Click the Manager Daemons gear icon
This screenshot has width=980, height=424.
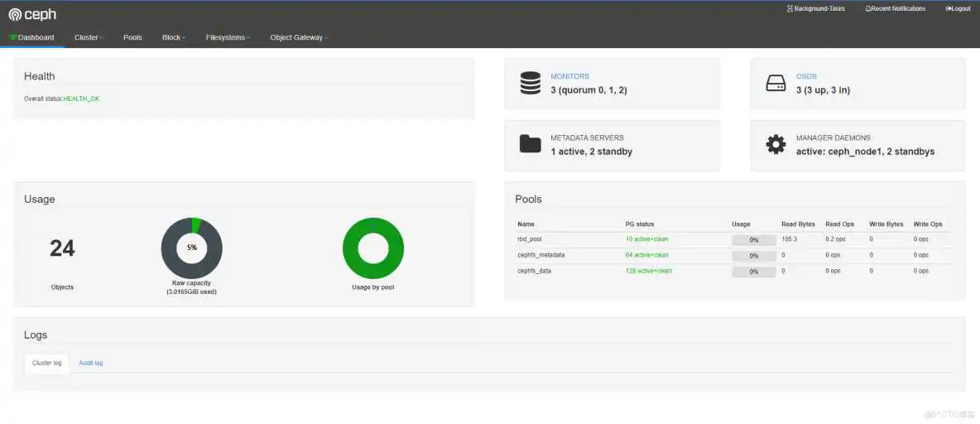(x=776, y=144)
